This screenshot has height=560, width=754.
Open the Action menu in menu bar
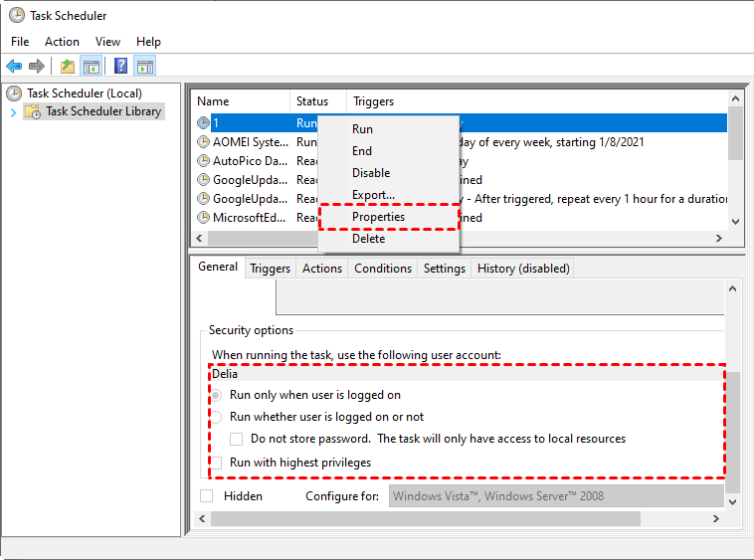62,42
